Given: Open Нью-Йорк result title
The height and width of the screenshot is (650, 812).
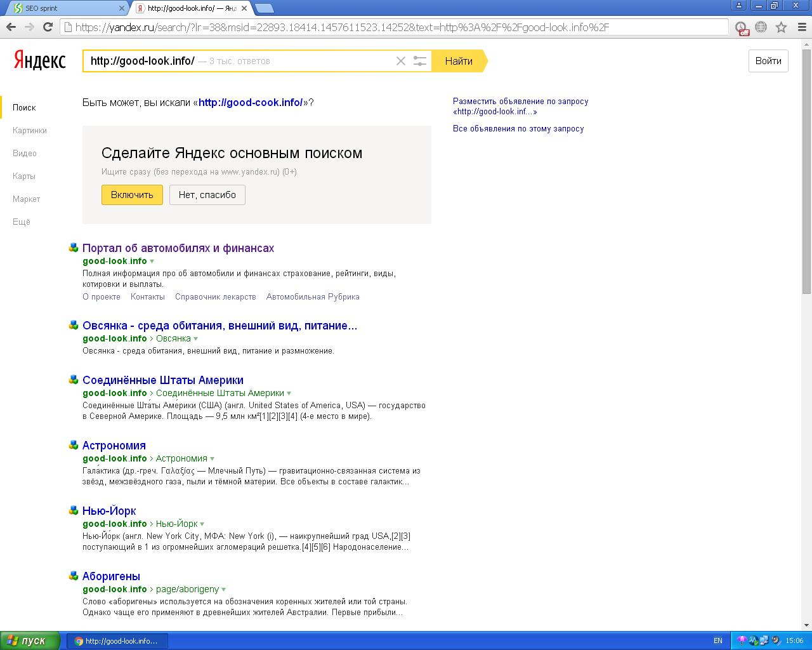Looking at the screenshot, I should tap(109, 511).
